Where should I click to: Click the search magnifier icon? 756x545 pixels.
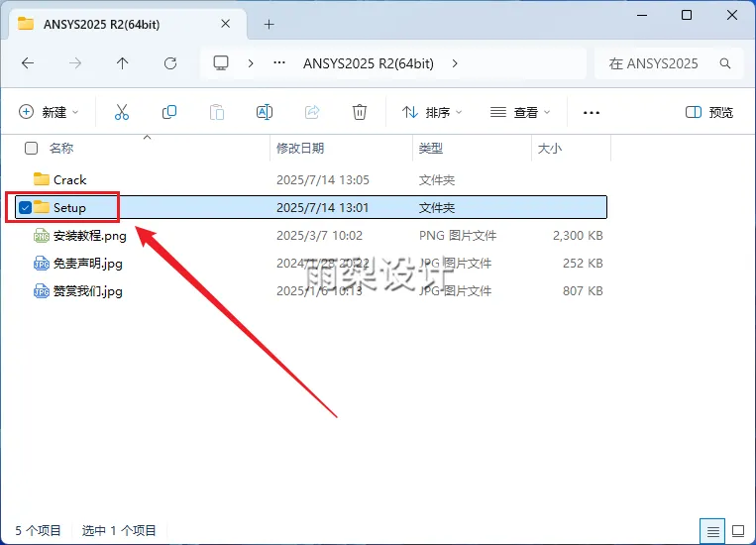[x=724, y=63]
